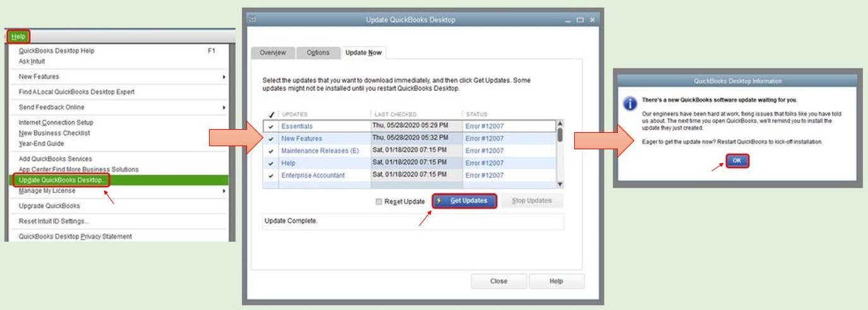868x310 pixels.
Task: Close the Update QuickBooks Desktop window
Action: pos(593,20)
